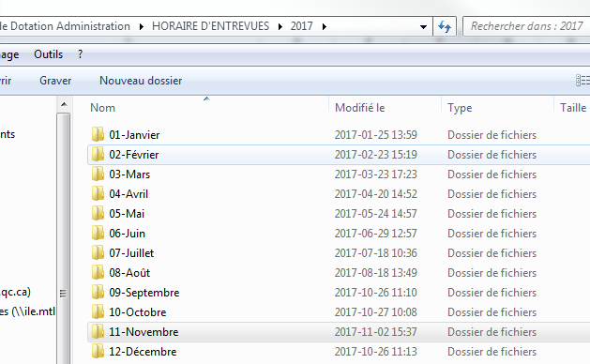Click the date 2017-01-25 13:59
This screenshot has width=590, height=364.
[376, 135]
